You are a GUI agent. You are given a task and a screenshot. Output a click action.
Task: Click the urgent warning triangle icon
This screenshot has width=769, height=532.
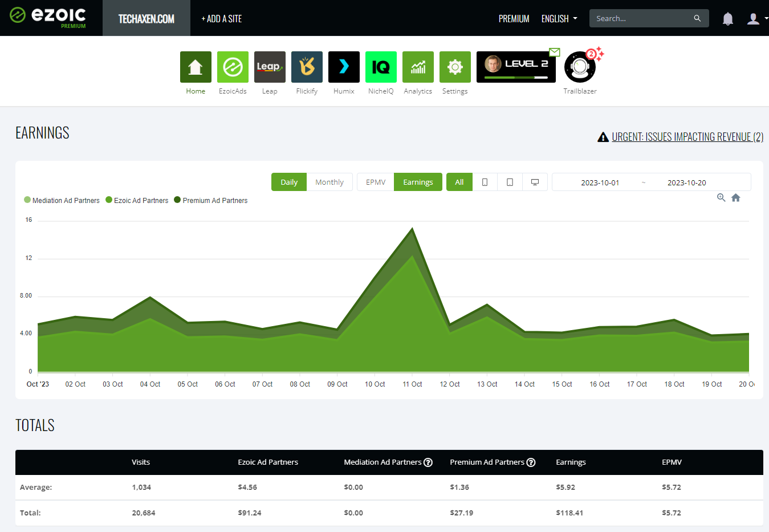(603, 137)
